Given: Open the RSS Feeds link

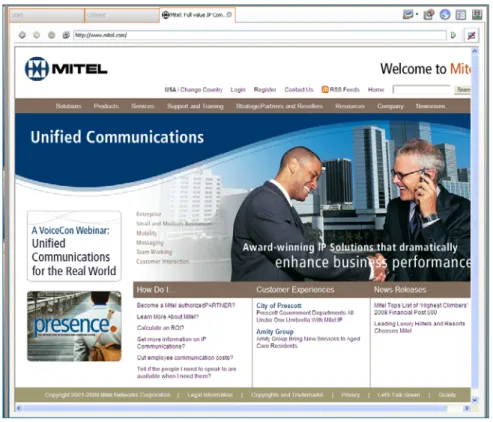Looking at the screenshot, I should 344,90.
